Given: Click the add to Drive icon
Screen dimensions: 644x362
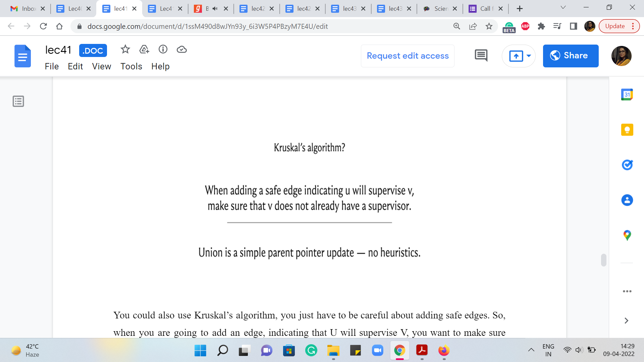Looking at the screenshot, I should (x=144, y=50).
